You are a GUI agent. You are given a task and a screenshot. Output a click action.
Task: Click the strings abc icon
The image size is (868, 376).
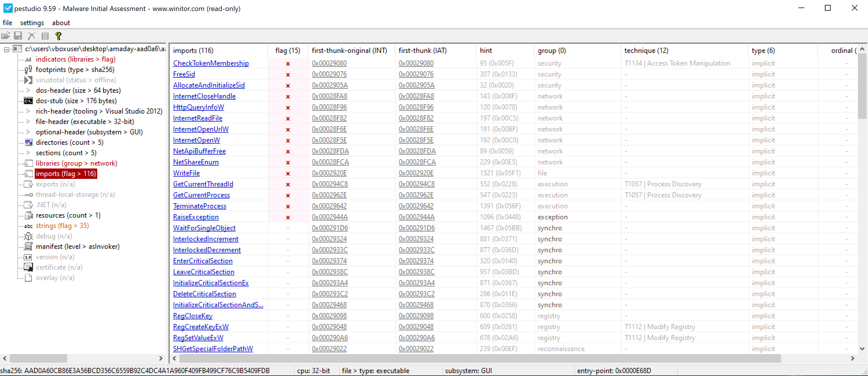28,226
